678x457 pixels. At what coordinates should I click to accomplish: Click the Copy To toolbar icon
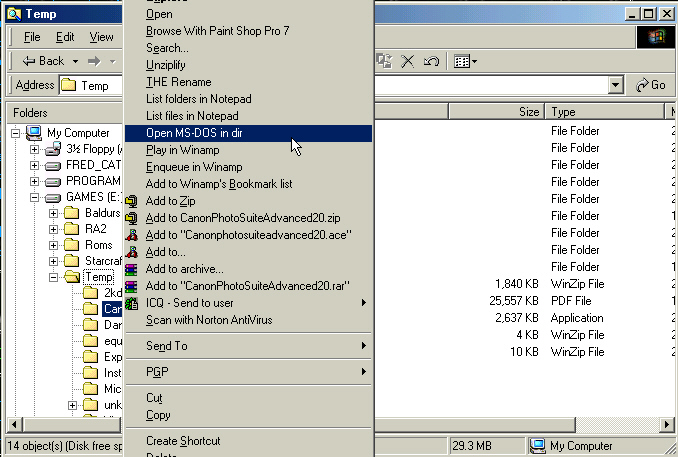click(x=384, y=61)
